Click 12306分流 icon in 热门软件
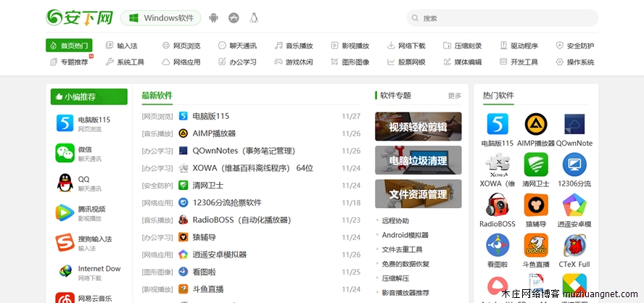 [x=574, y=165]
